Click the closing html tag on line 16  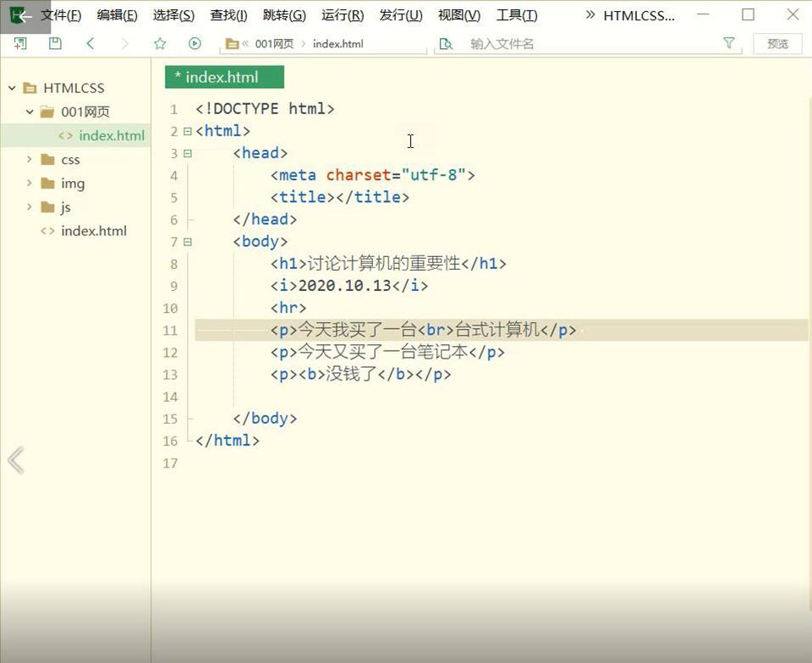point(228,441)
